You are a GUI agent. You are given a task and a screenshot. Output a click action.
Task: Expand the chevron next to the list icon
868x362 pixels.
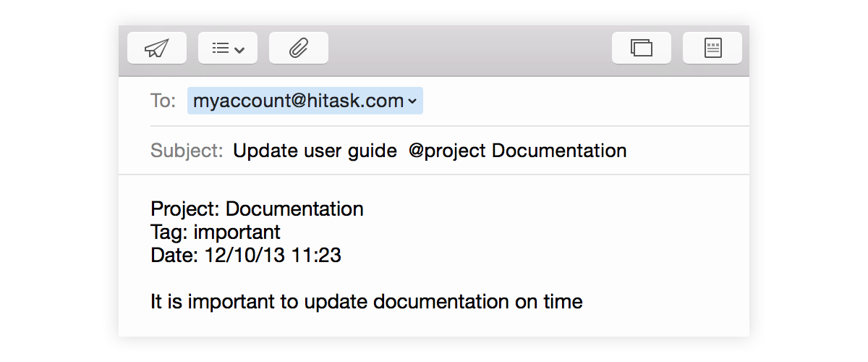pos(239,49)
